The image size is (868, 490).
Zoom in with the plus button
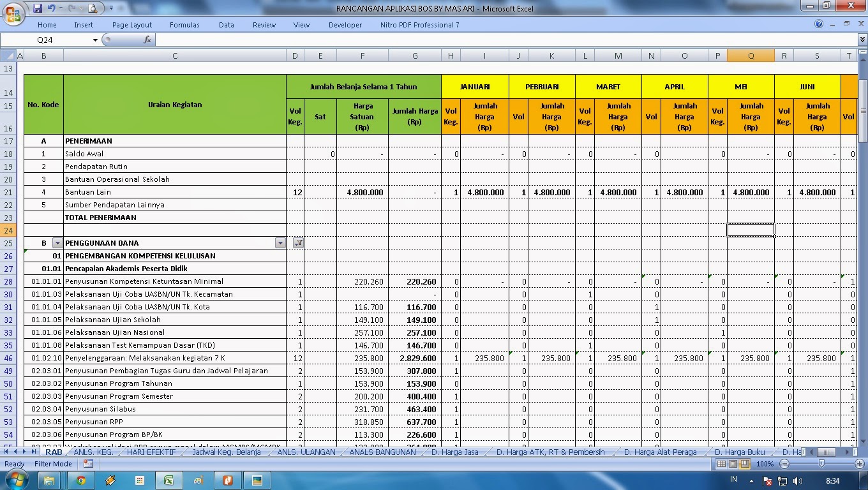859,464
